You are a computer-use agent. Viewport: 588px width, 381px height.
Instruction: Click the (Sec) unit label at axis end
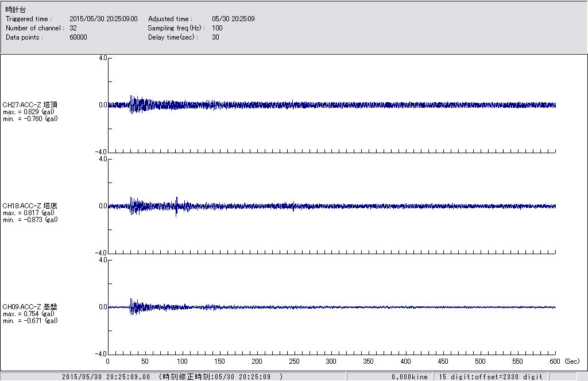[x=572, y=361]
